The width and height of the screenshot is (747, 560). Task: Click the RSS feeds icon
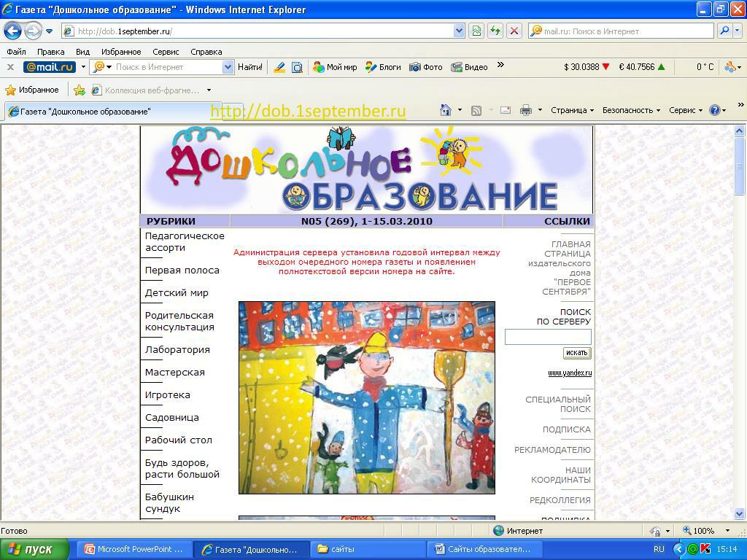pyautogui.click(x=476, y=111)
